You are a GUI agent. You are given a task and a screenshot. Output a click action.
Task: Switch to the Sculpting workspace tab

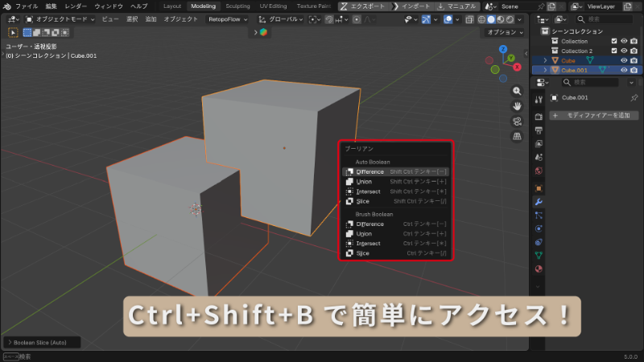(237, 6)
